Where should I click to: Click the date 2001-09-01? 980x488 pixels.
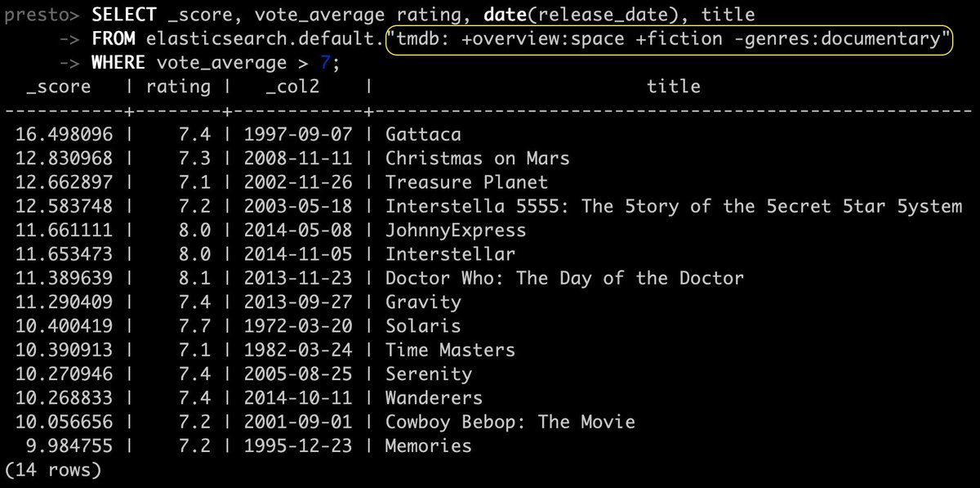tap(298, 423)
